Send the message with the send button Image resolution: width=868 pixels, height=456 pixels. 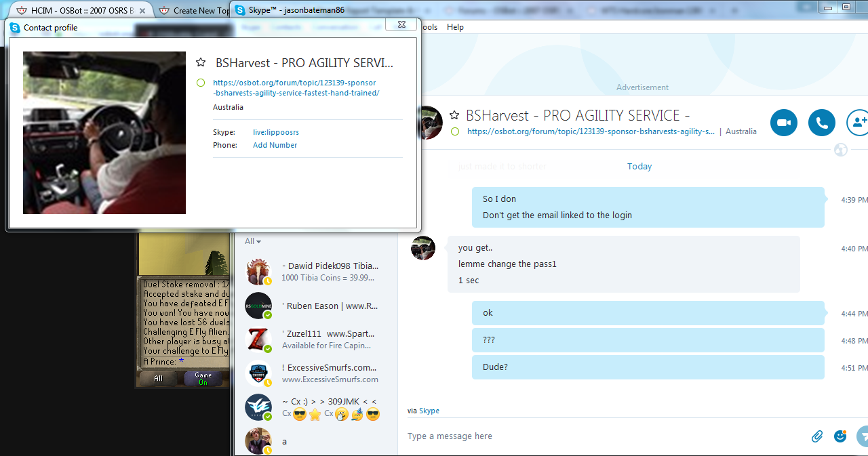tap(863, 436)
